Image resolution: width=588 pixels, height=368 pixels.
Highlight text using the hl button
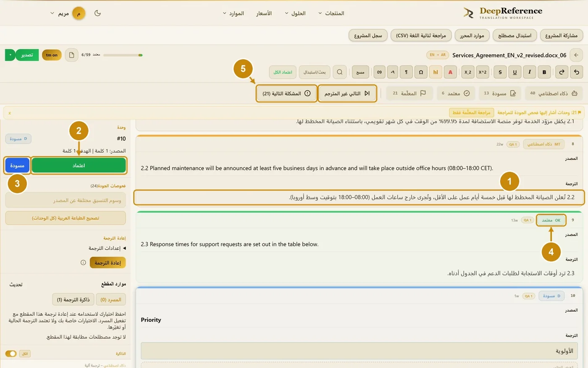436,72
